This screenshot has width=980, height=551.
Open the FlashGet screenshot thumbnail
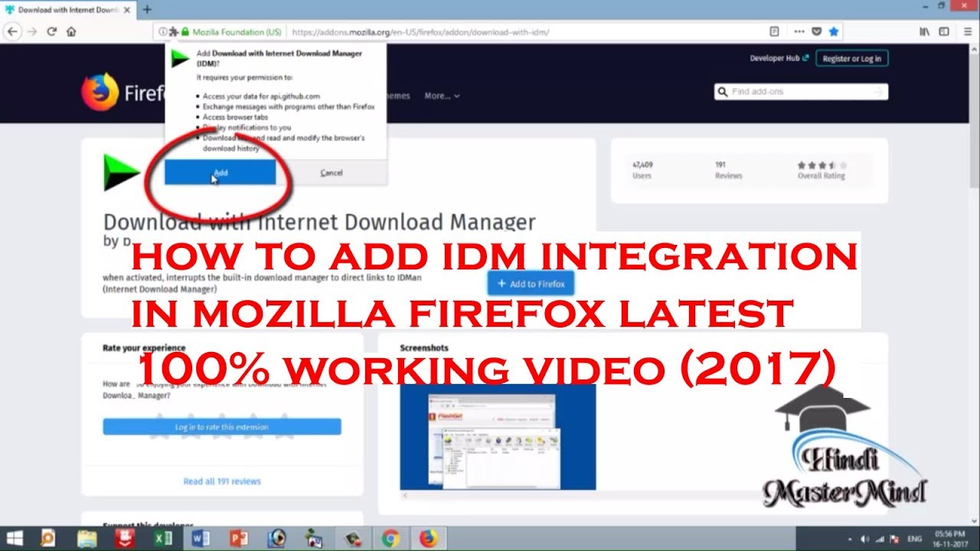click(x=498, y=437)
